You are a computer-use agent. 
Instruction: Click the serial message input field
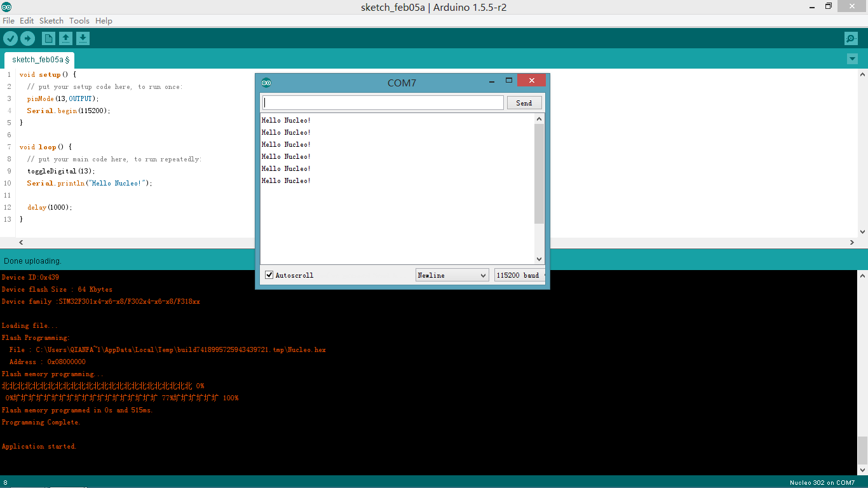click(x=383, y=103)
